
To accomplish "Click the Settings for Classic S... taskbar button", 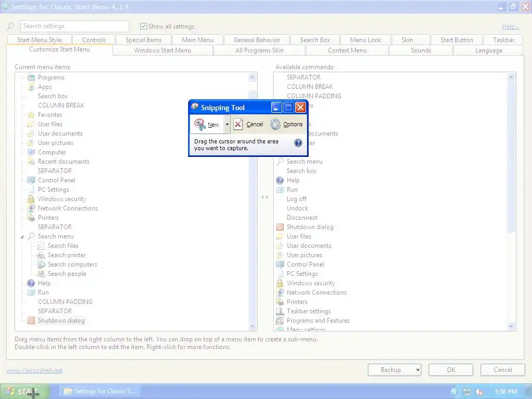I will click(x=100, y=392).
